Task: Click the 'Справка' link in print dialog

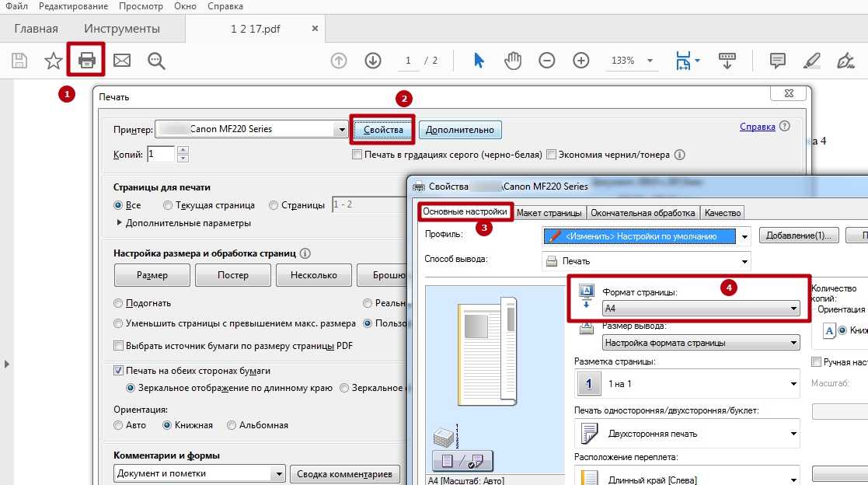Action: [758, 126]
